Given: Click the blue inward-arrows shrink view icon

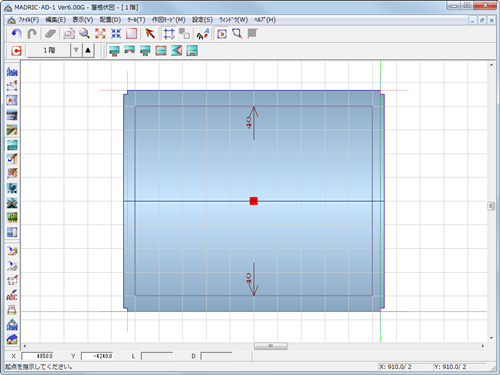Looking at the screenshot, I should click(116, 34).
